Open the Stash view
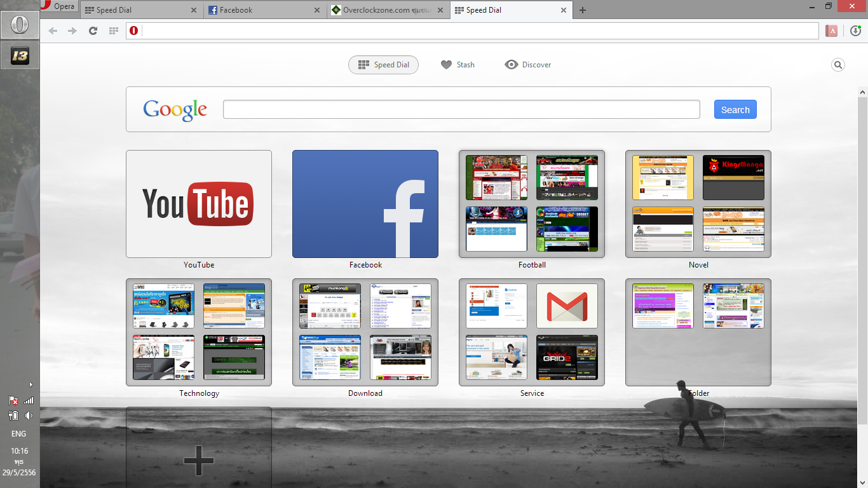 458,65
